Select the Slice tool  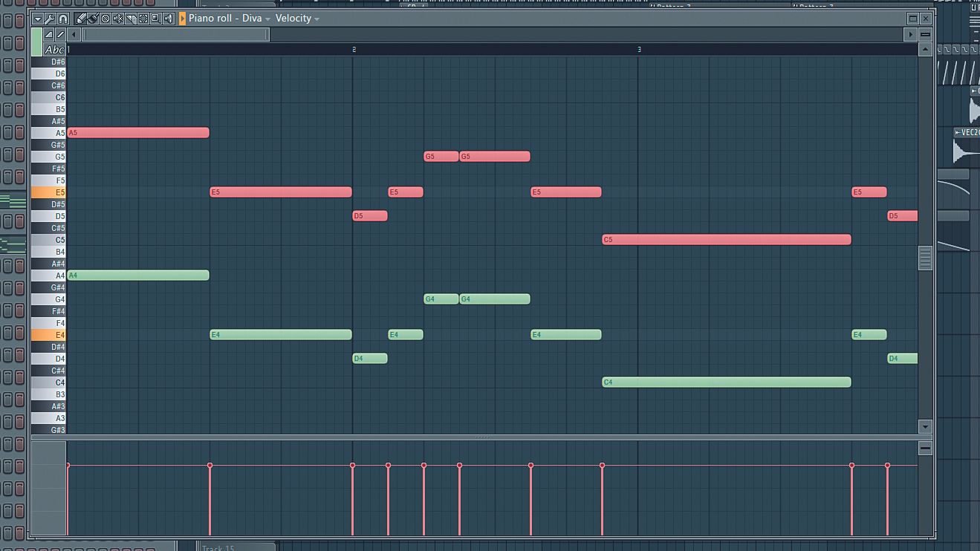point(132,18)
